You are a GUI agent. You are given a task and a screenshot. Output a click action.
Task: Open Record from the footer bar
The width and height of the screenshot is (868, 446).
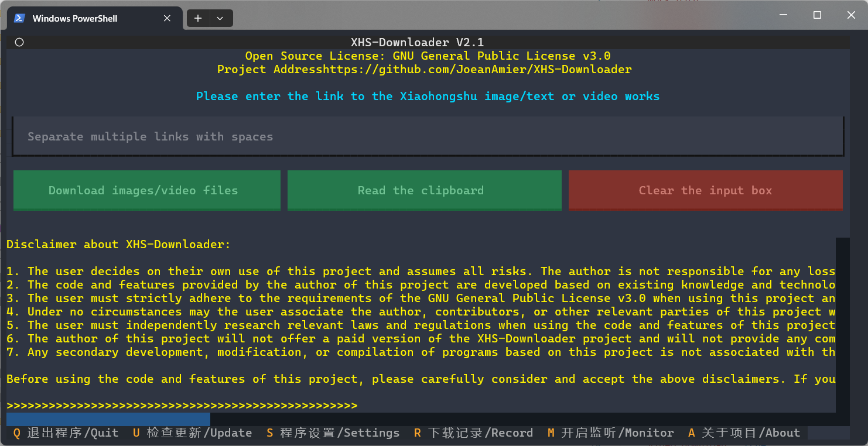point(474,433)
